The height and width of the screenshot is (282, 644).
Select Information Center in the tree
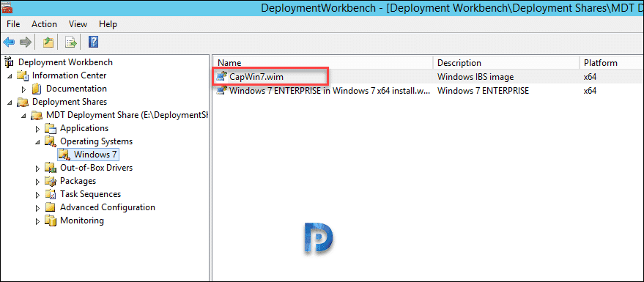pyautogui.click(x=69, y=75)
